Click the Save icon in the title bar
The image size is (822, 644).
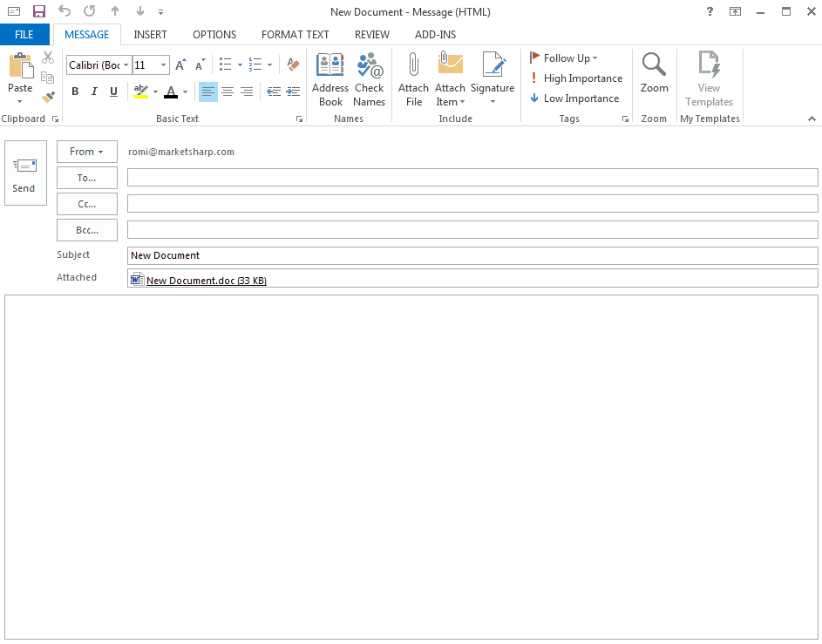point(39,11)
